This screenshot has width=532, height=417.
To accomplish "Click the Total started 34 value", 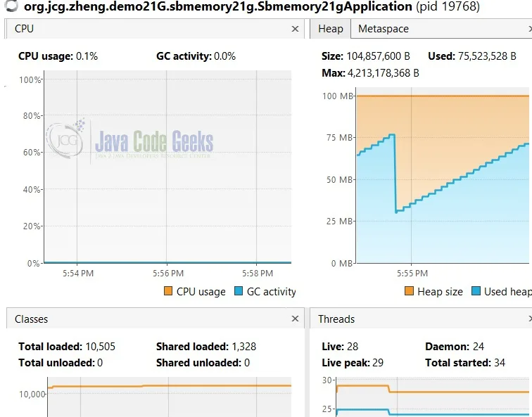I will tap(500, 363).
